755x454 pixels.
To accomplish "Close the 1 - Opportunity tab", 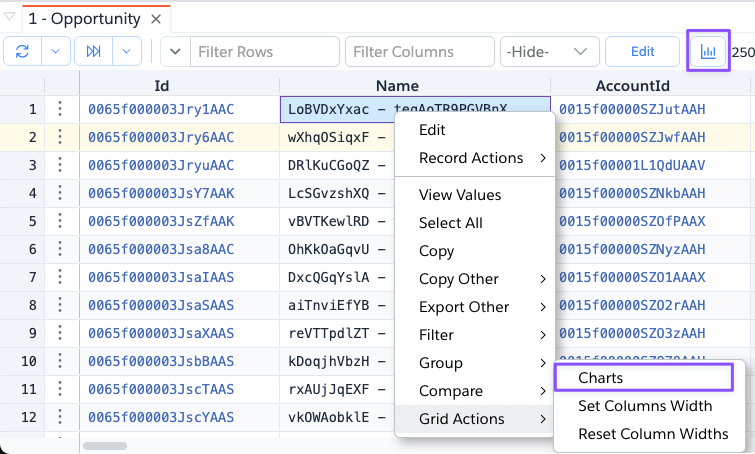I will [x=155, y=19].
